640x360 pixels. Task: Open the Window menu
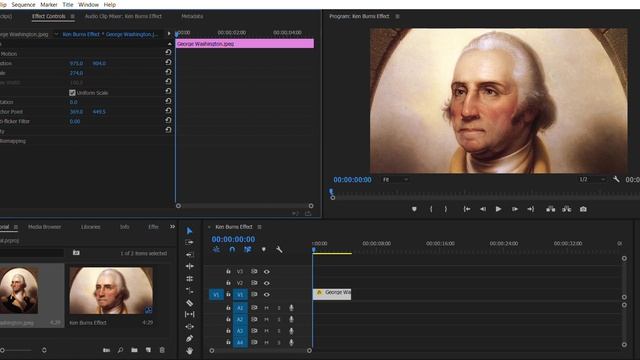(x=88, y=4)
